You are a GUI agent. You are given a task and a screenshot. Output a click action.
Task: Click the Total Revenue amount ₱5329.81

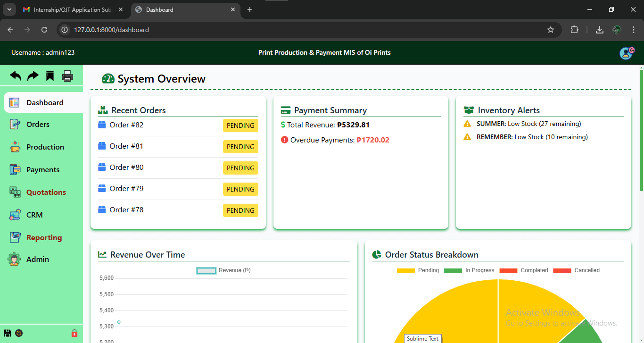pyautogui.click(x=353, y=125)
